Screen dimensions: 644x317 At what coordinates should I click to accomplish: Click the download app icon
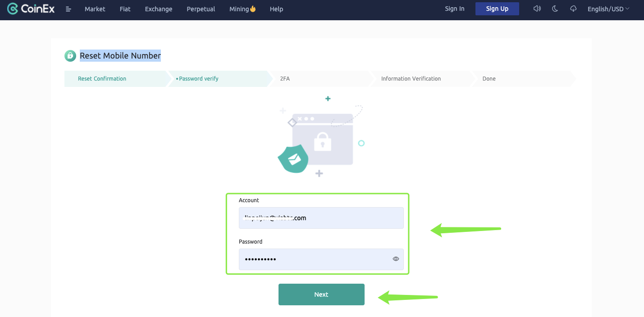coord(573,8)
